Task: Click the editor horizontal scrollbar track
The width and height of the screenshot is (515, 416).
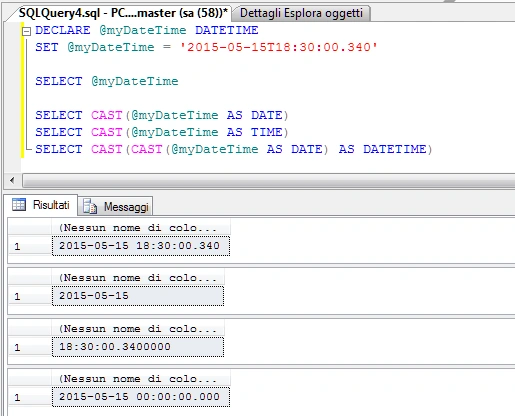Action: [268, 181]
